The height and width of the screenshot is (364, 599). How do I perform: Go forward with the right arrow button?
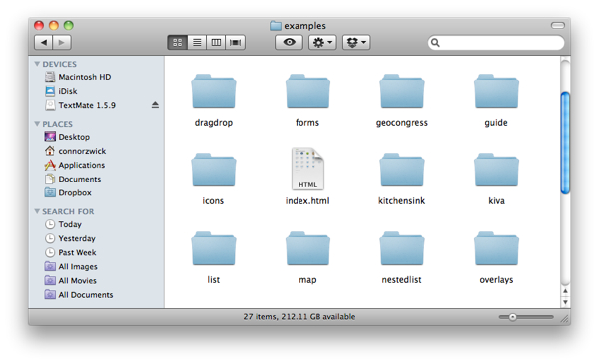point(62,42)
